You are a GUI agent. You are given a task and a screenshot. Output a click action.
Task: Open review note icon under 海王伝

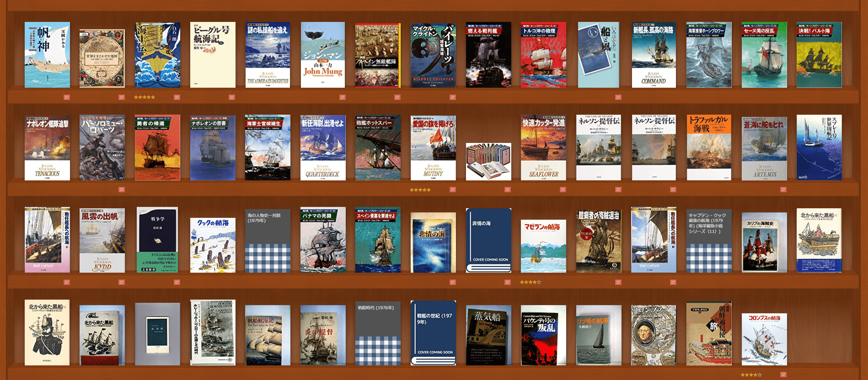point(177,97)
